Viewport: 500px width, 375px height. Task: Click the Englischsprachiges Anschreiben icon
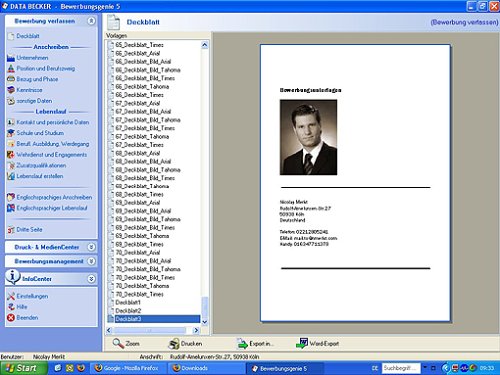coord(11,197)
